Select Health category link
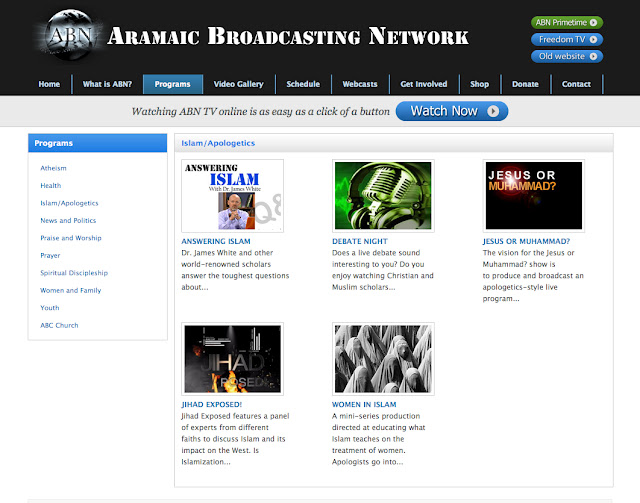Viewport: 640px width, 503px height. point(51,186)
